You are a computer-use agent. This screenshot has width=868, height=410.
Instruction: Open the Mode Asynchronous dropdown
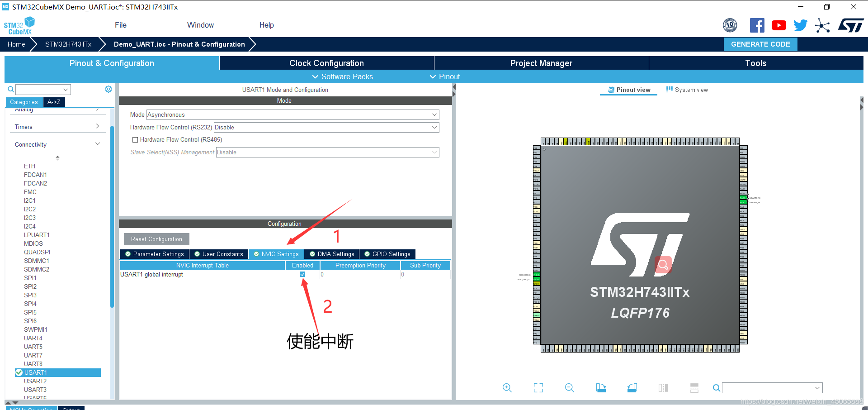[293, 114]
